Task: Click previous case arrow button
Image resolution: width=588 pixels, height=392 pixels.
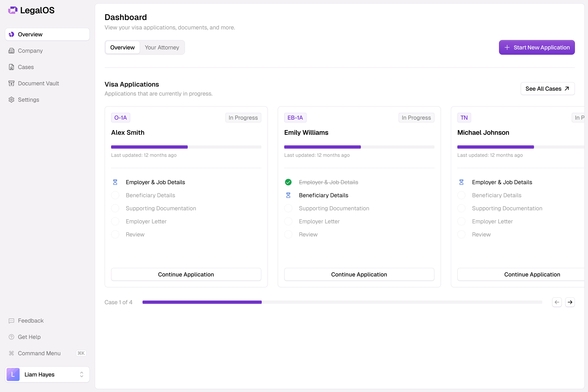Action: tap(557, 302)
